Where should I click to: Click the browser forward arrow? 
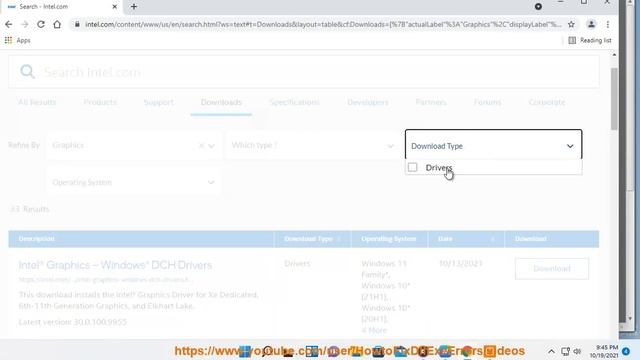tap(24, 24)
